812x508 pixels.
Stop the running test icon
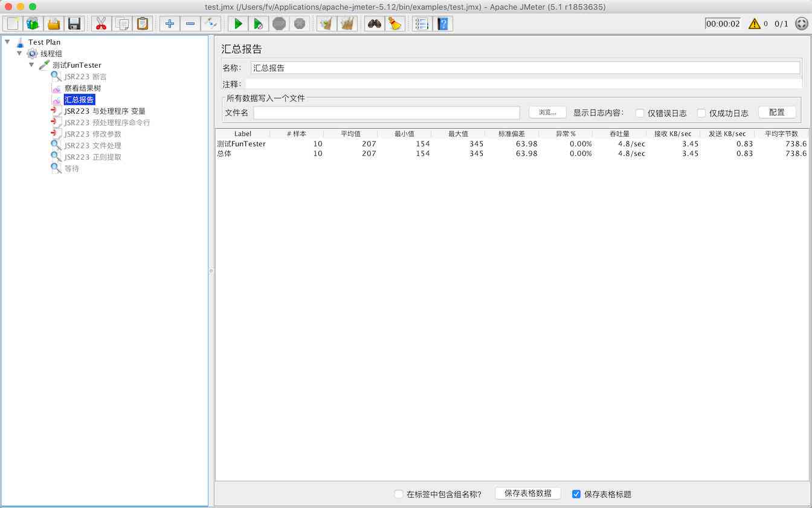pyautogui.click(x=279, y=24)
